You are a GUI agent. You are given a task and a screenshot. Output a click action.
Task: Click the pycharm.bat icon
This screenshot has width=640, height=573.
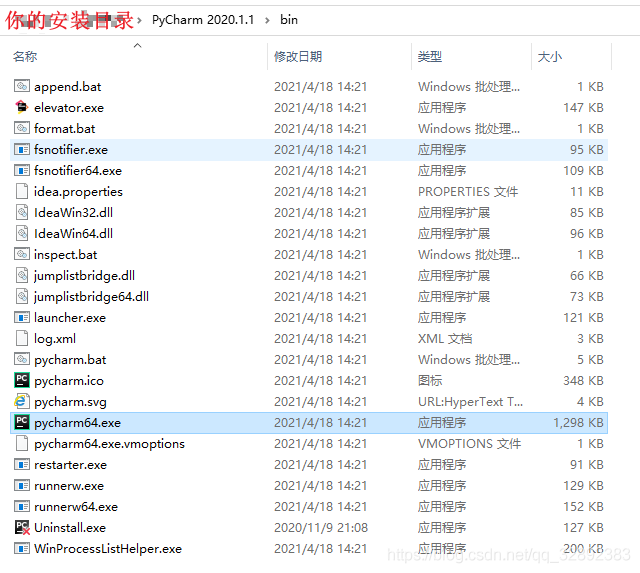22,359
